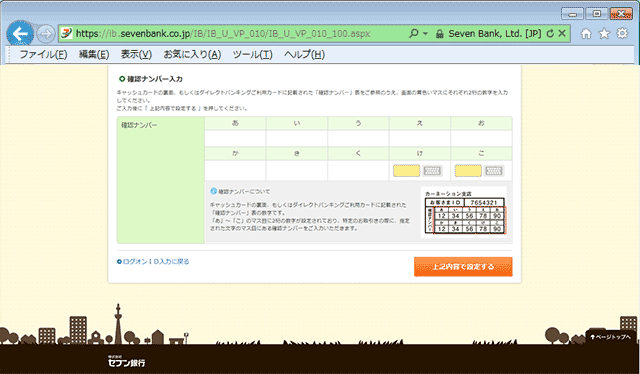Click the Seven Bank favicon in address bar
This screenshot has width=640, height=374.
[67, 33]
